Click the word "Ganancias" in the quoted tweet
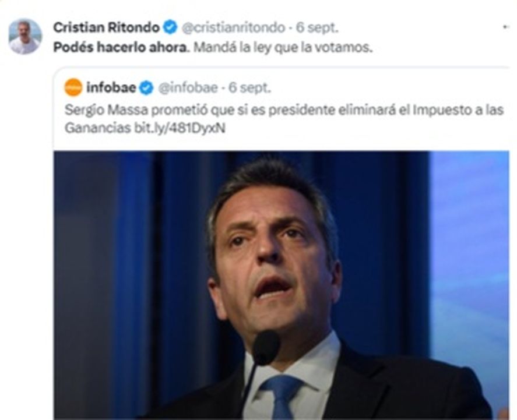Viewport: 517px width, 420px height. click(x=97, y=128)
